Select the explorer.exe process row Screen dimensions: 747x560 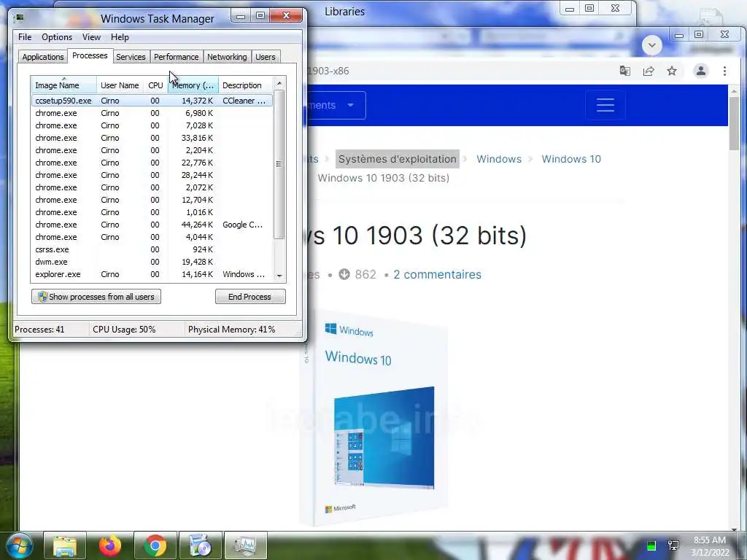[152, 274]
